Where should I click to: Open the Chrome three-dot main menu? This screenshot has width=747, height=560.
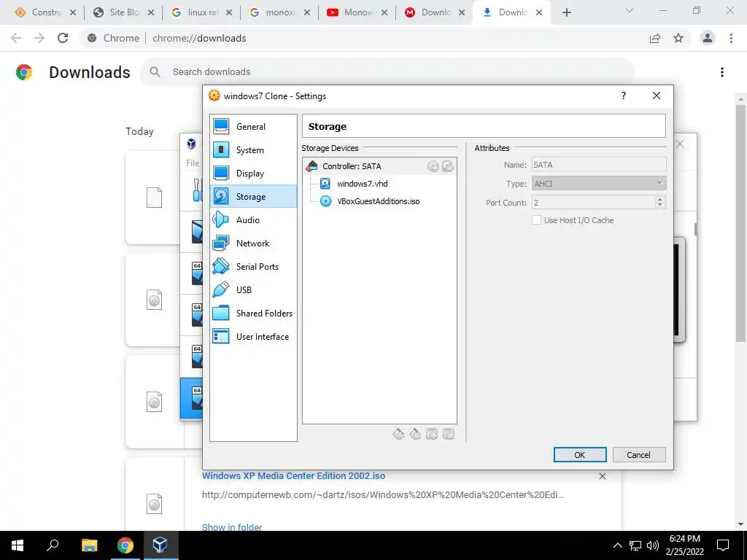[731, 38]
